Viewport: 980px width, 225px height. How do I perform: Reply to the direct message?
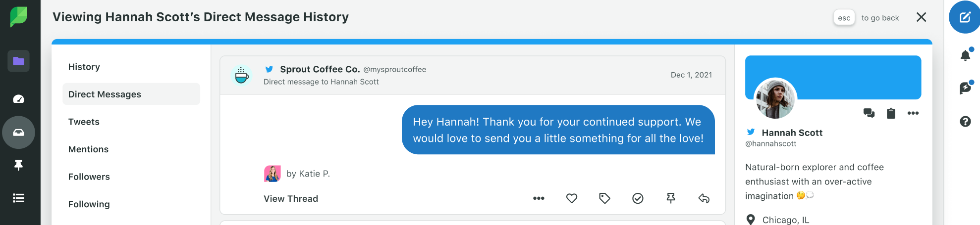[x=704, y=198]
